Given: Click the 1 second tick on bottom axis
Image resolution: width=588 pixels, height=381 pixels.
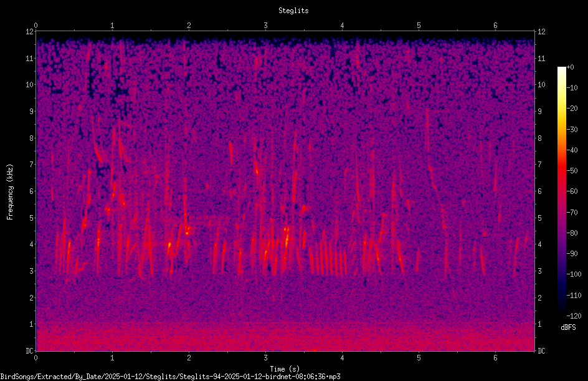Looking at the screenshot, I should pos(112,358).
